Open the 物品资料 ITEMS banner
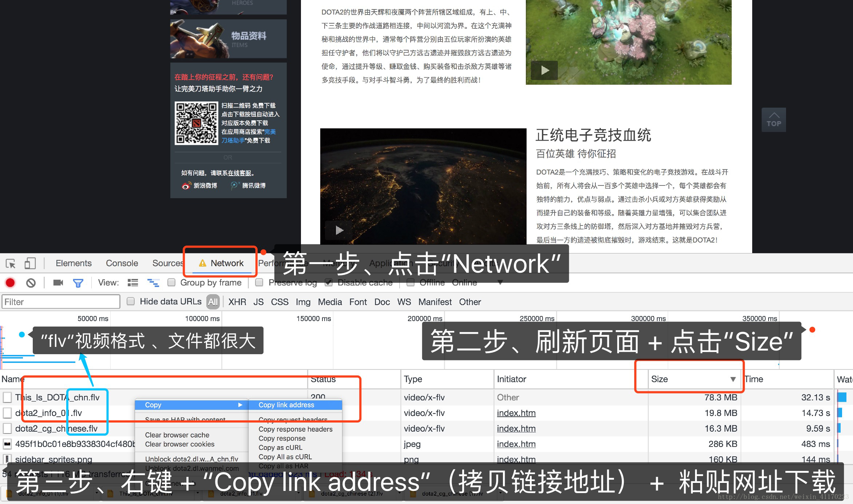The height and width of the screenshot is (504, 853). coord(229,39)
